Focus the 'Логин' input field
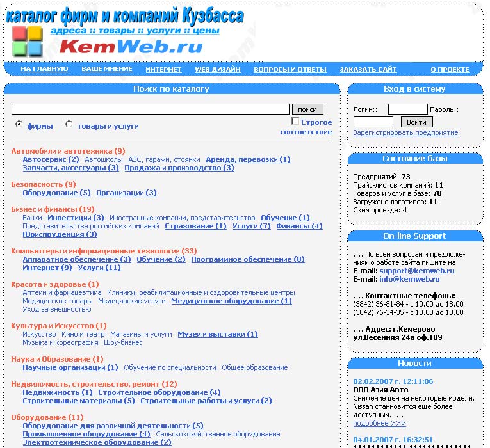 point(408,109)
